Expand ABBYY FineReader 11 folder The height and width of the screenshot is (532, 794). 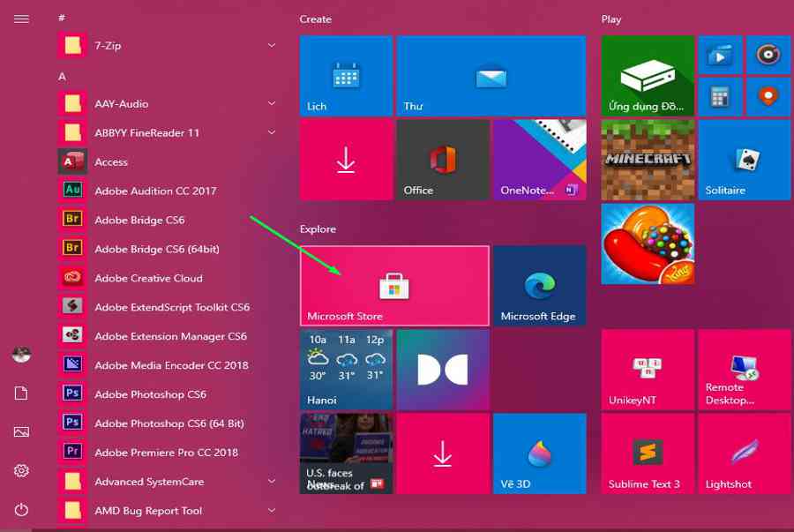tap(272, 133)
